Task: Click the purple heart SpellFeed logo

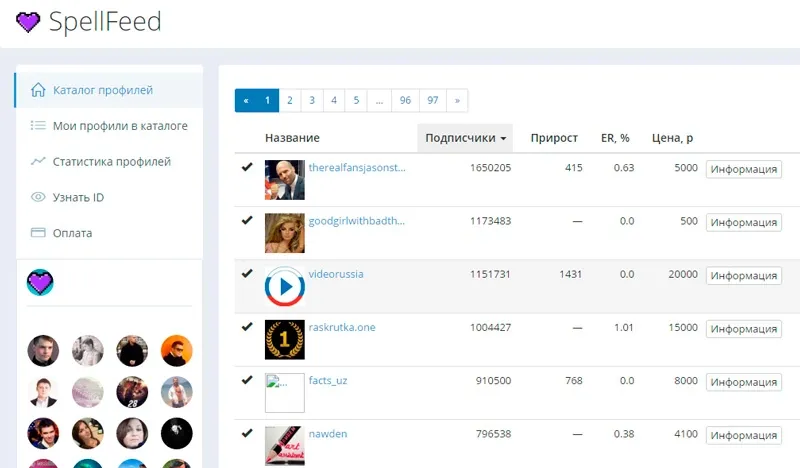Action: click(28, 22)
